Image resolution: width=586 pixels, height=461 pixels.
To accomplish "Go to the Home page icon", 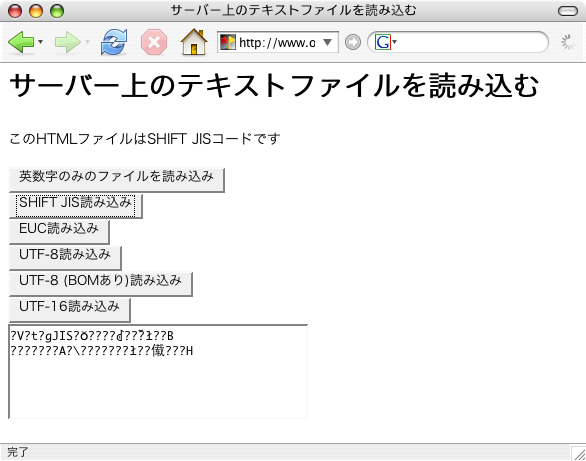I will (x=194, y=42).
